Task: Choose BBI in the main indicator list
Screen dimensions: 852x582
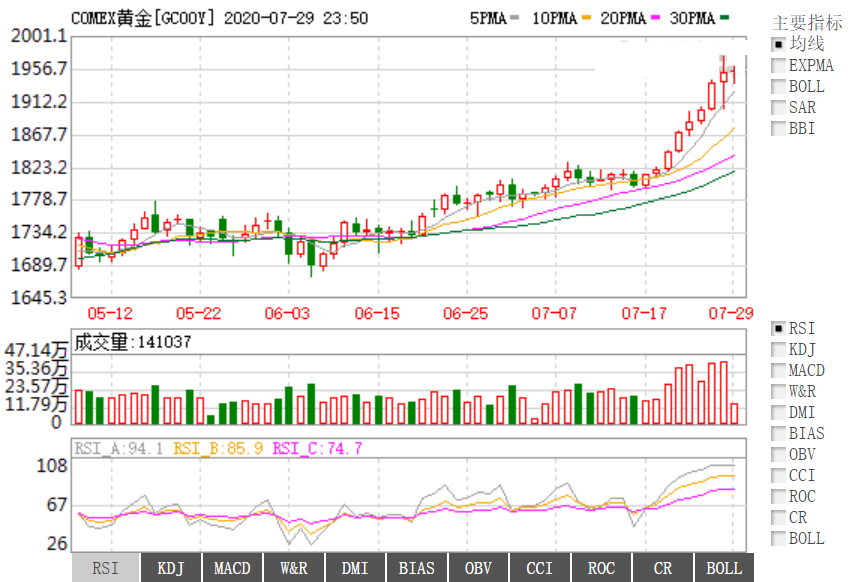Action: point(778,128)
